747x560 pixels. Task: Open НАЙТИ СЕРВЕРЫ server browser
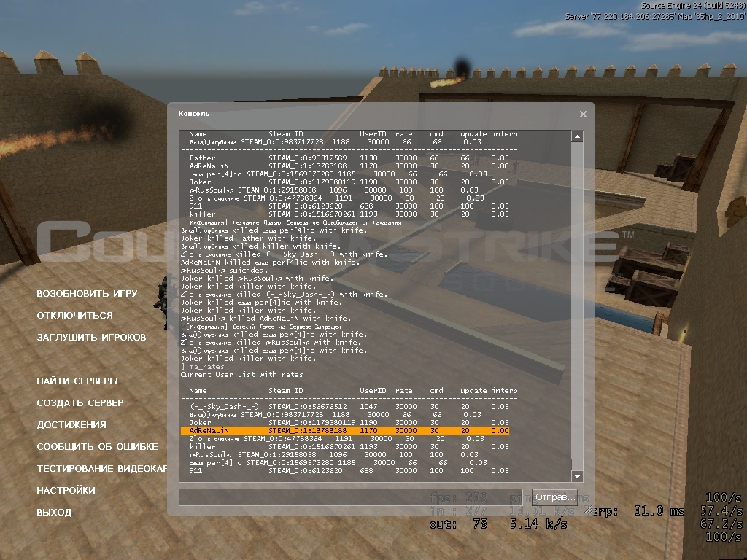pyautogui.click(x=77, y=381)
